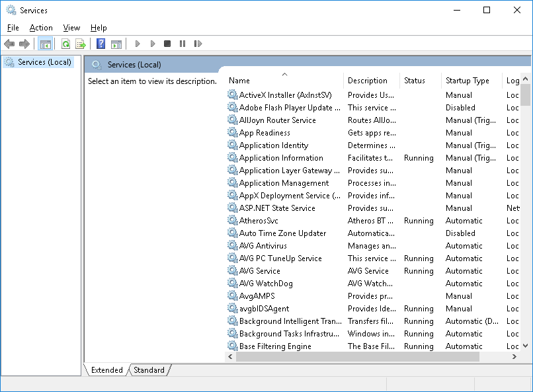
Task: Switch to the Standard tab
Action: tap(148, 370)
